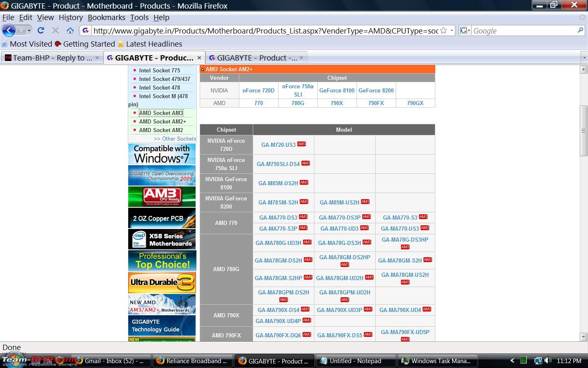Open GA-MA790FX-DQ6 model link

pyautogui.click(x=278, y=335)
